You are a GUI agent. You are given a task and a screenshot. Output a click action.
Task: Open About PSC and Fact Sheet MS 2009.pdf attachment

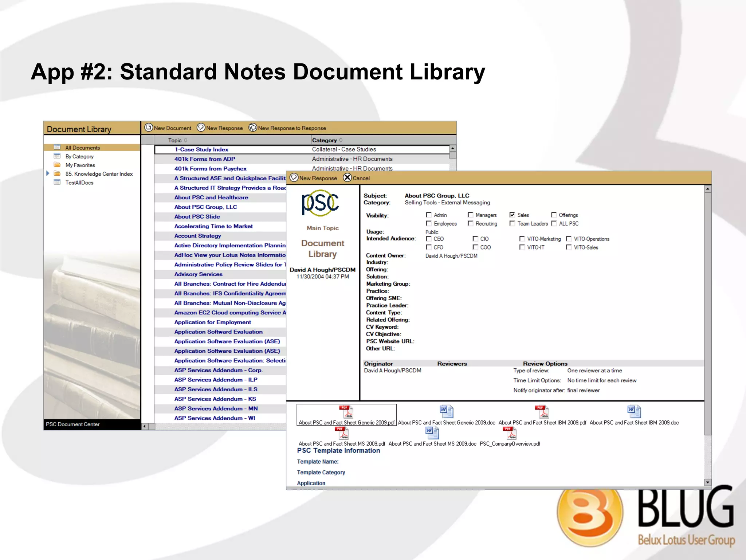click(342, 436)
